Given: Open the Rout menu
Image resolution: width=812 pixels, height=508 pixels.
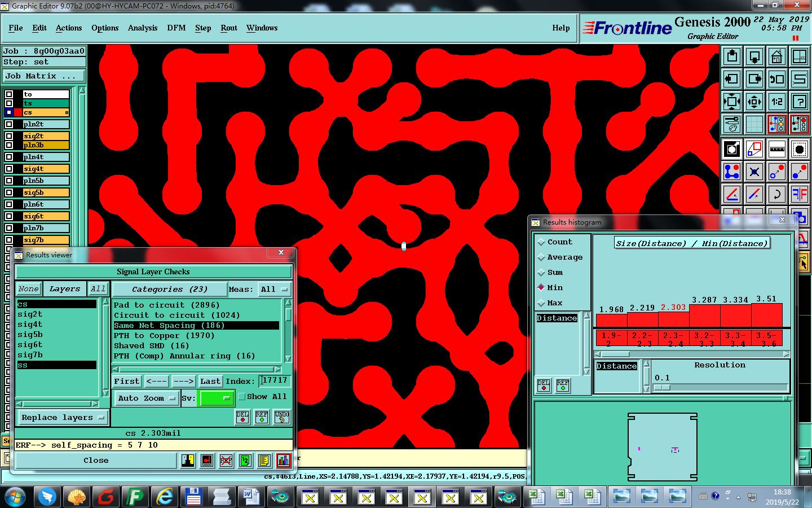Looking at the screenshot, I should pos(229,28).
